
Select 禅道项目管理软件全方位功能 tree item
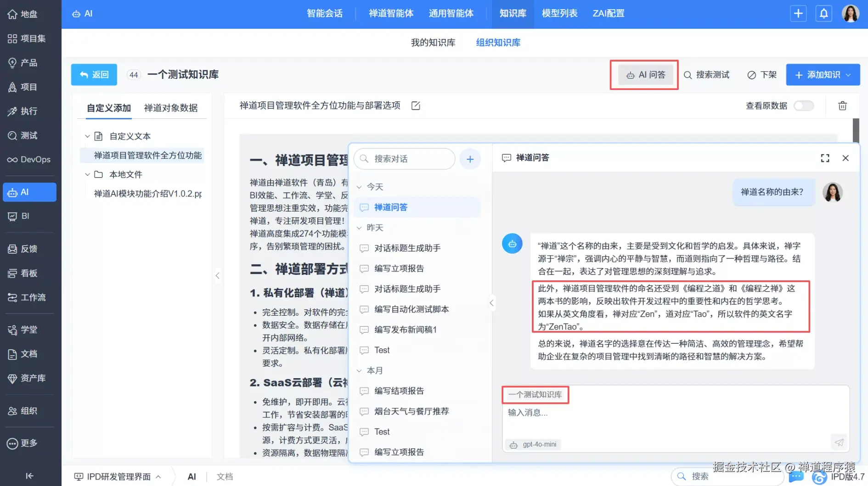[142, 156]
